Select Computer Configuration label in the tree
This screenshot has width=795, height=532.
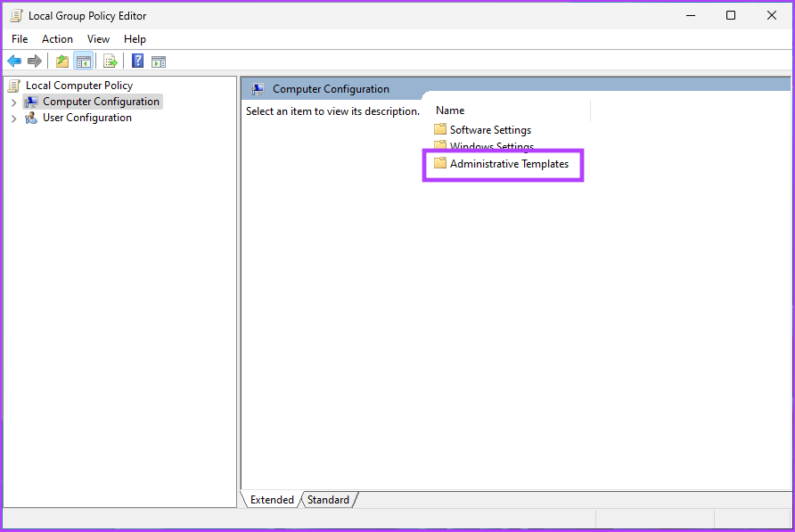(x=101, y=102)
